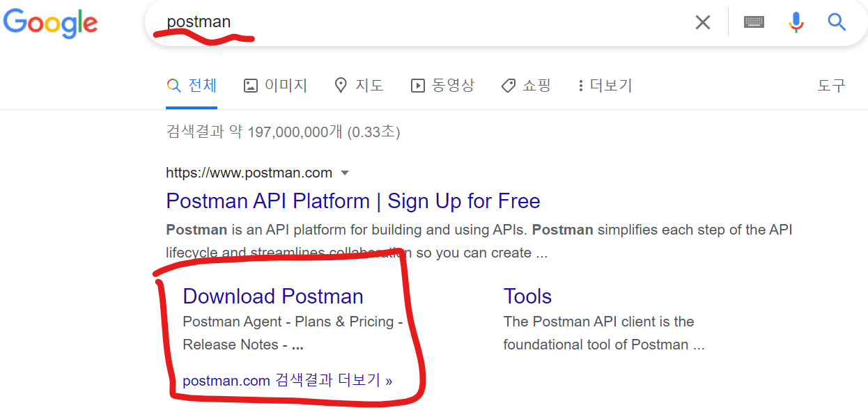
Task: Open the 쇼핑 tab
Action: 526,86
